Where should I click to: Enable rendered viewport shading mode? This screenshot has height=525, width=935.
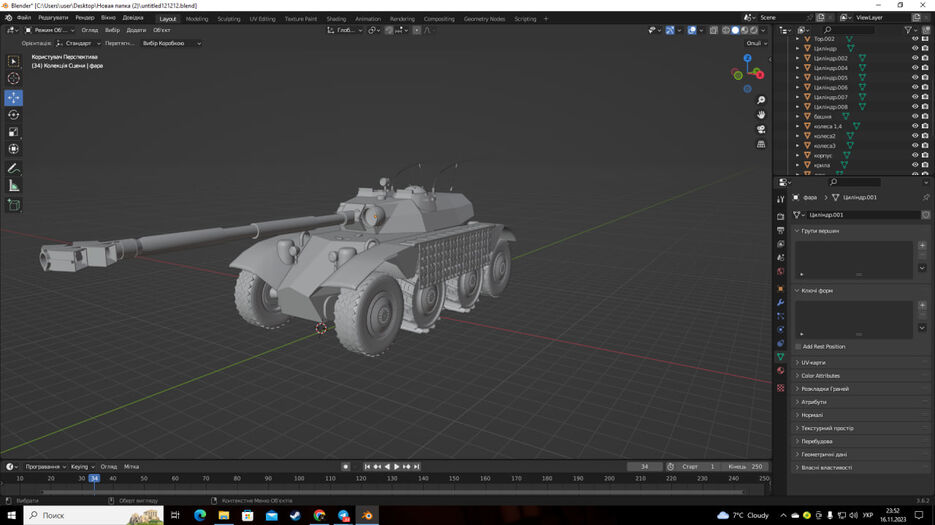pos(754,30)
